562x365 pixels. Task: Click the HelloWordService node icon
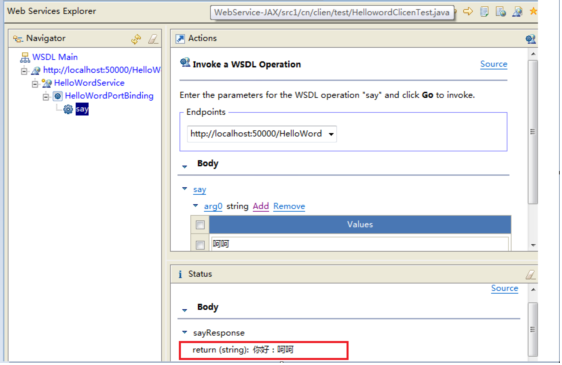click(x=47, y=84)
